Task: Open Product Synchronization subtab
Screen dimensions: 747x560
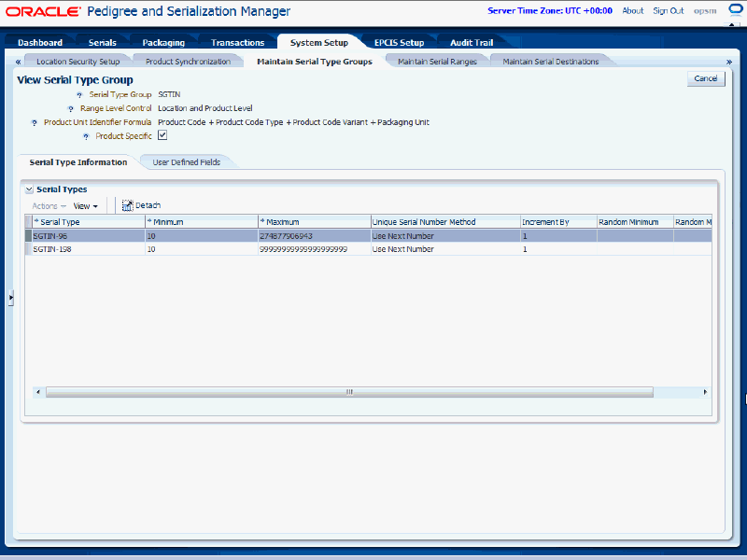Action: coord(189,62)
